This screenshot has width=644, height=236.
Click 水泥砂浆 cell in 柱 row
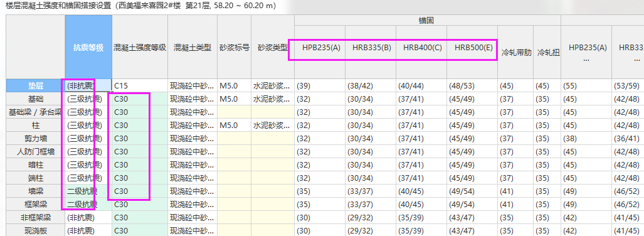(273, 126)
